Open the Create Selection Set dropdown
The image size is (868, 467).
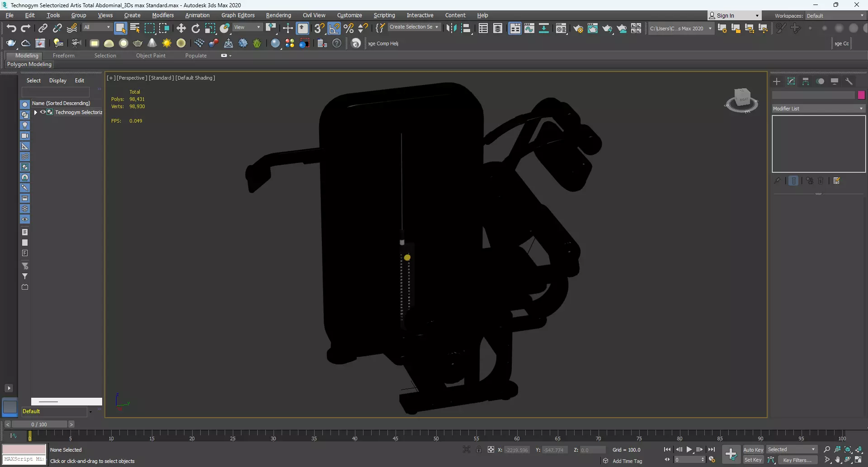point(414,27)
